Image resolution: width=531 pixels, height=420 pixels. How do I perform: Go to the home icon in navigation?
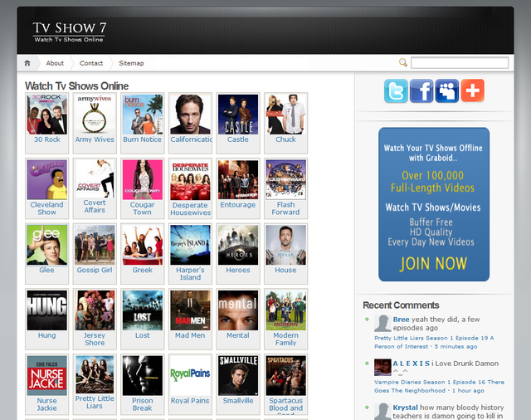[x=27, y=63]
